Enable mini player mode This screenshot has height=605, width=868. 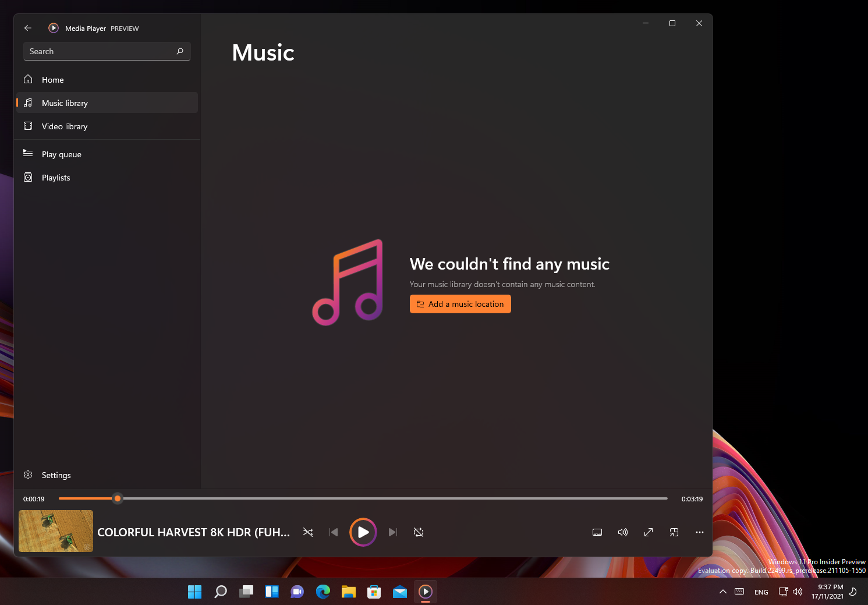(x=674, y=532)
